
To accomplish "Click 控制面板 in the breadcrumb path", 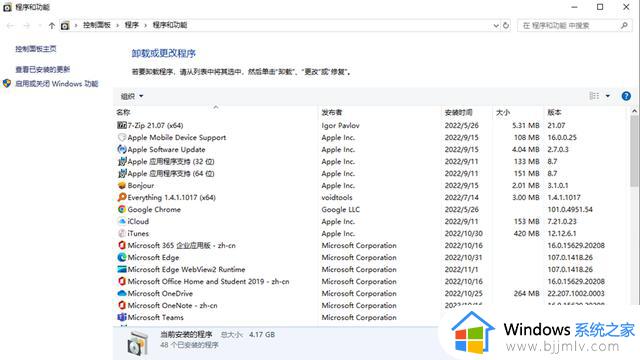I will pos(97,25).
